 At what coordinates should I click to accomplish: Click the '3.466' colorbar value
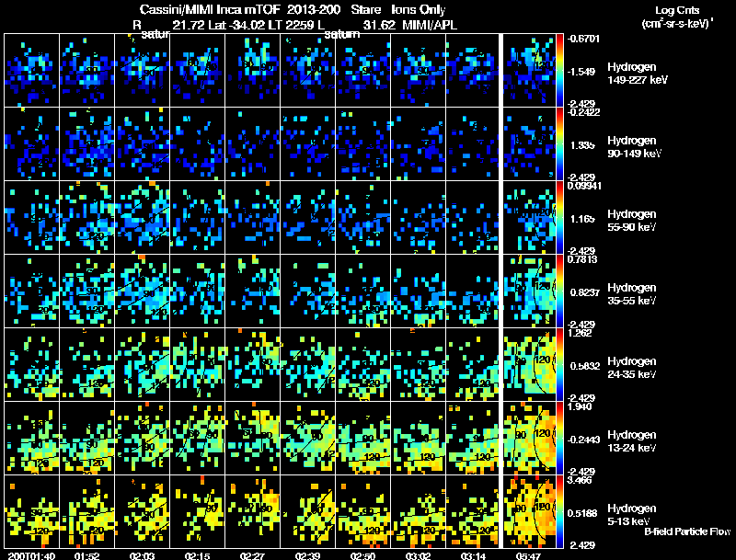click(580, 480)
